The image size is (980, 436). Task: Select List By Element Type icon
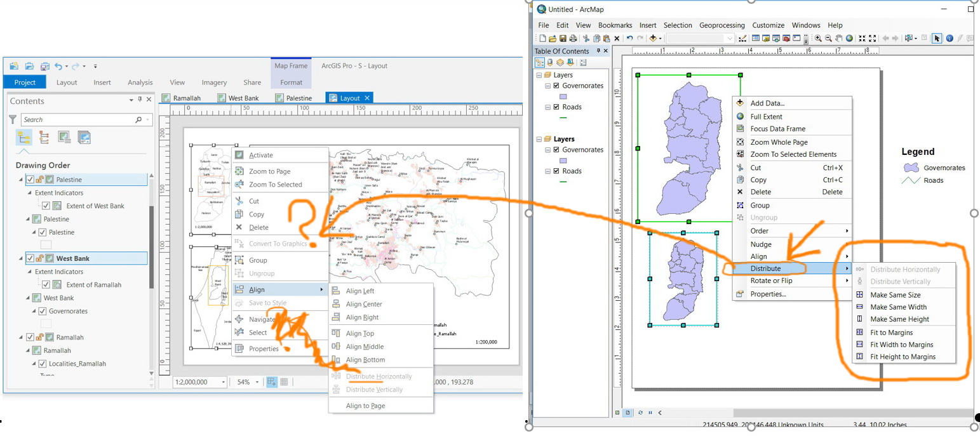click(44, 137)
